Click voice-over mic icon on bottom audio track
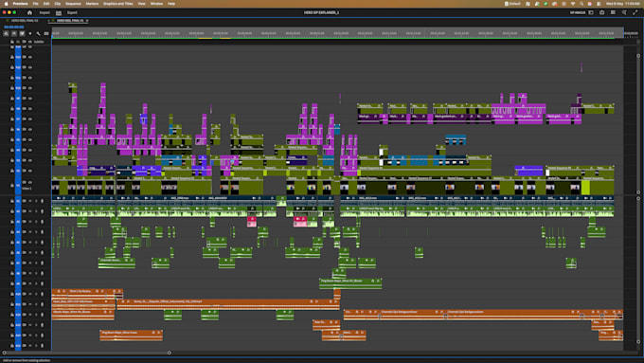The image size is (644, 363). (42, 346)
